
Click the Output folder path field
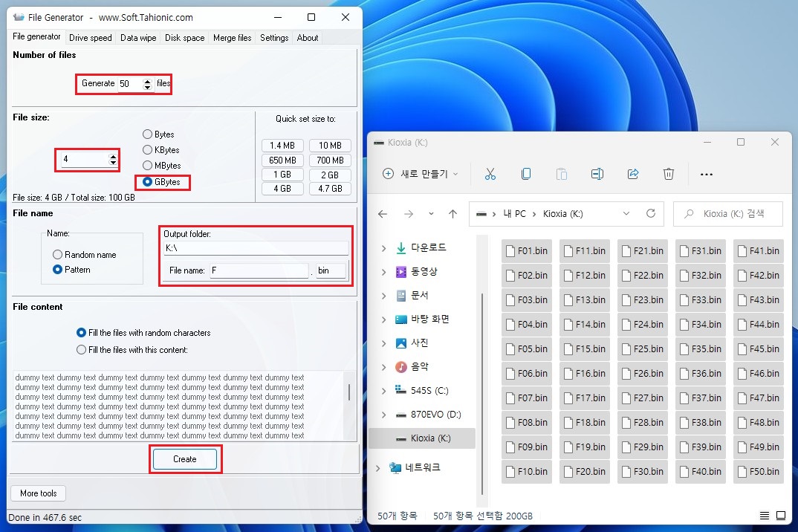point(256,248)
